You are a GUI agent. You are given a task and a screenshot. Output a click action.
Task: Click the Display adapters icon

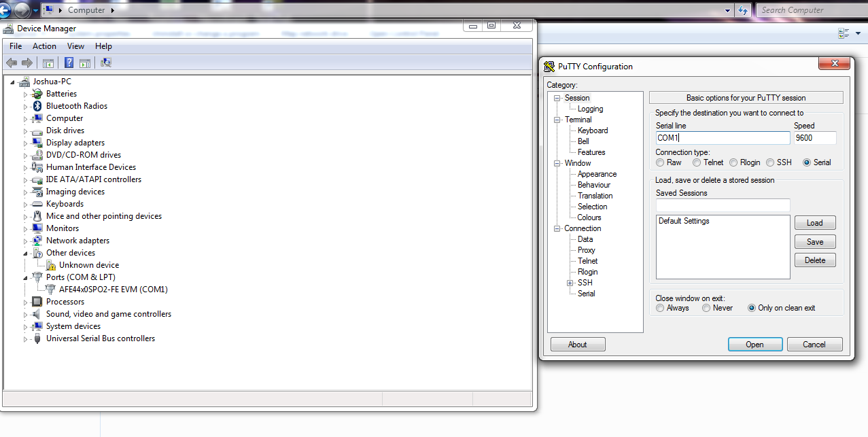[37, 143]
